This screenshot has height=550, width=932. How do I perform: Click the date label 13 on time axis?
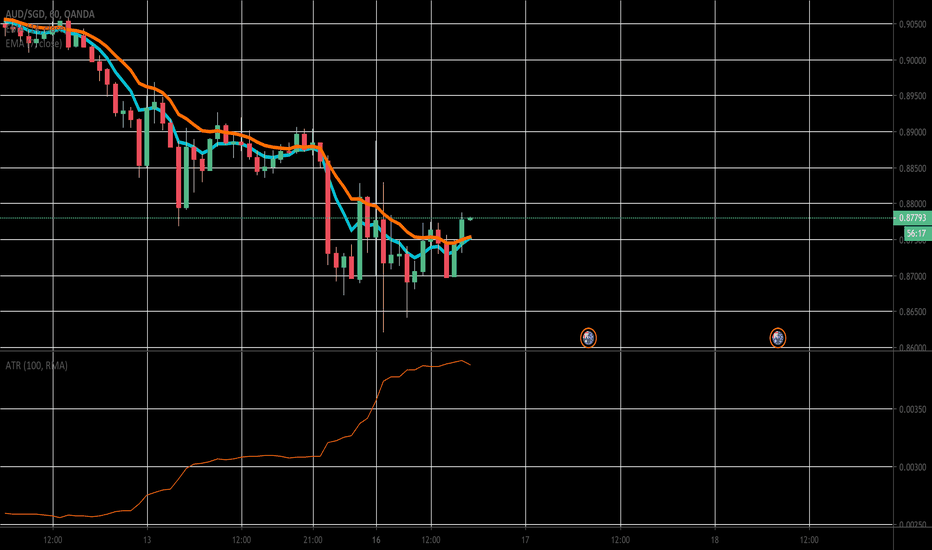pos(147,540)
